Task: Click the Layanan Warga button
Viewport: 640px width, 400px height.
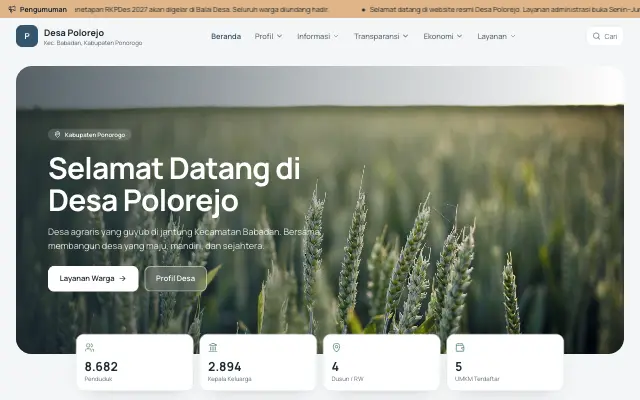Action: click(93, 279)
